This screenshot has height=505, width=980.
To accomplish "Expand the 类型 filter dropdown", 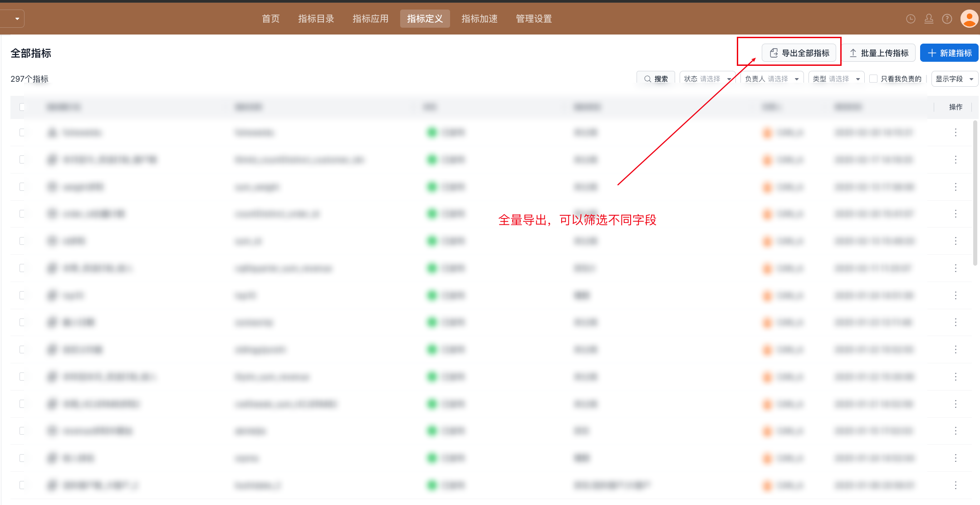I will click(x=836, y=79).
